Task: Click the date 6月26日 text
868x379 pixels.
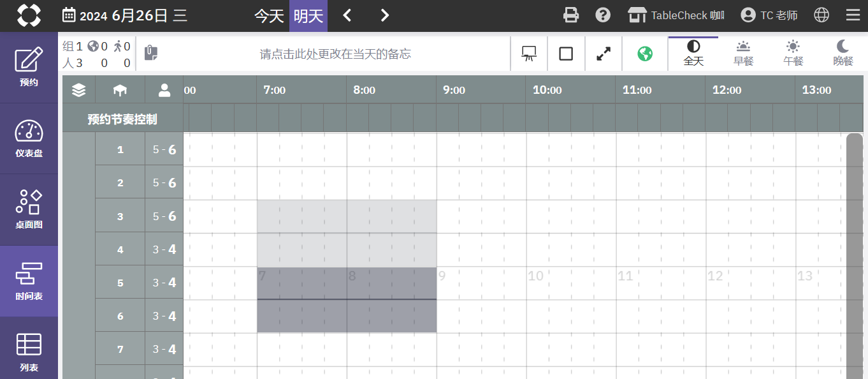Action: click(140, 15)
